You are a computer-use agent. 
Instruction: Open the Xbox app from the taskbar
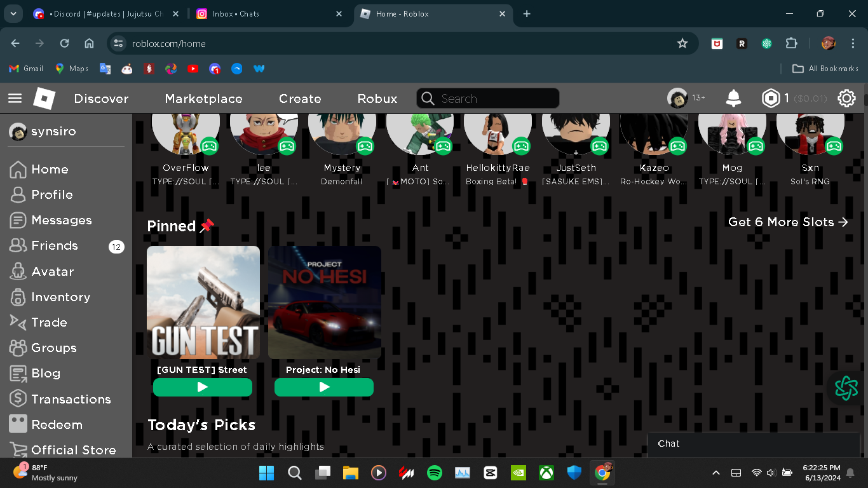point(546,473)
